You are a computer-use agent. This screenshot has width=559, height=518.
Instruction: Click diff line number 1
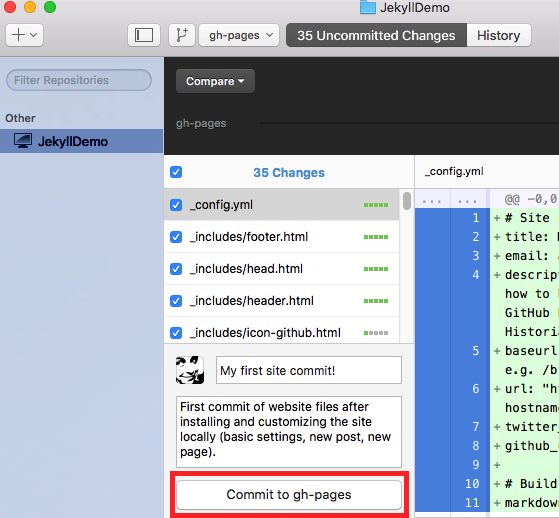point(476,217)
